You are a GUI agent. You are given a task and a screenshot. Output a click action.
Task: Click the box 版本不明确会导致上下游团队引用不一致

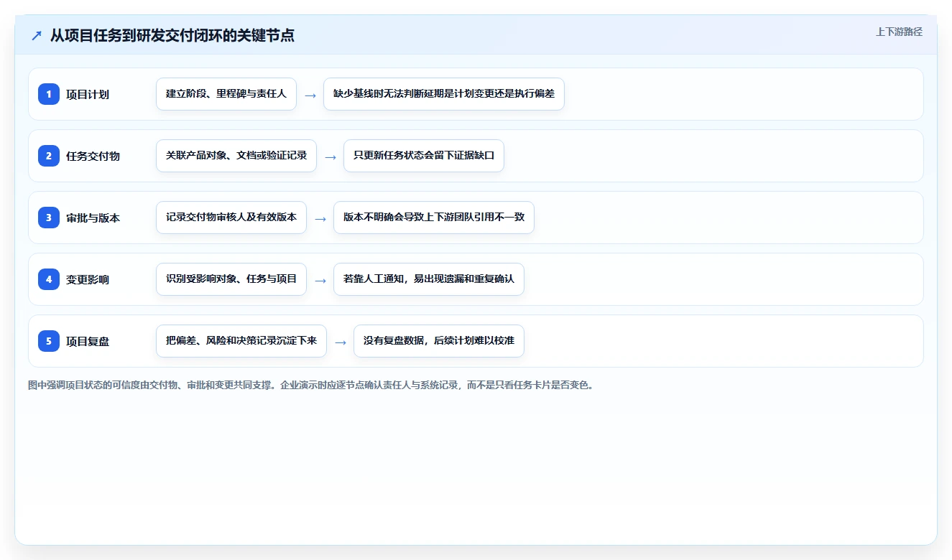click(x=434, y=218)
